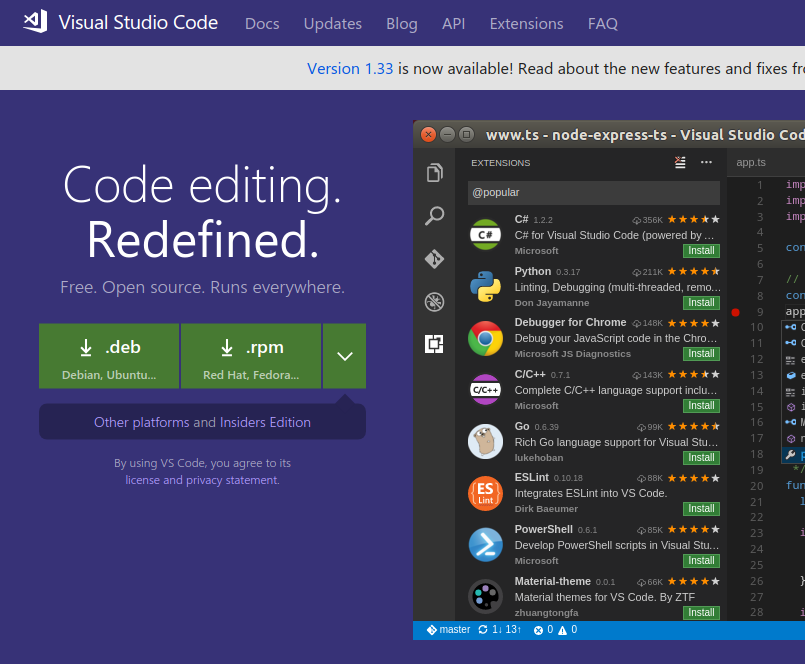The height and width of the screenshot is (664, 805).
Task: Click the Go gopher extension icon
Action: pyautogui.click(x=485, y=441)
